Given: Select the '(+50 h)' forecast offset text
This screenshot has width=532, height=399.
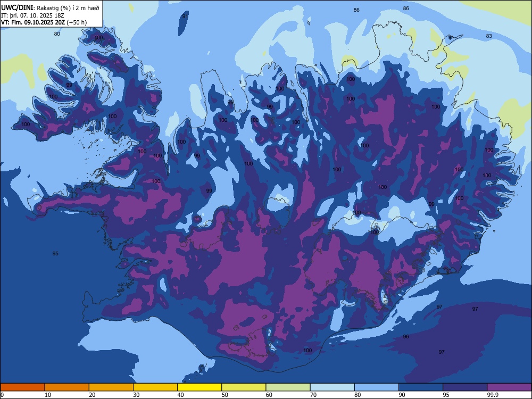Looking at the screenshot, I should tap(77, 22).
